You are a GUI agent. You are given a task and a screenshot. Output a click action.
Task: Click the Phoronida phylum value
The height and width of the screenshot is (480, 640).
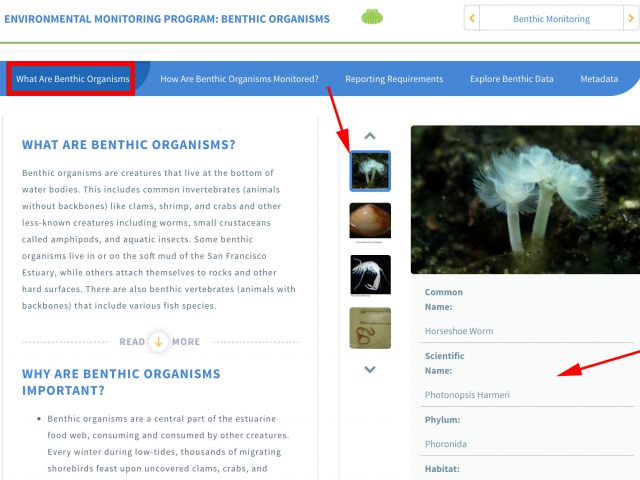coord(446,444)
